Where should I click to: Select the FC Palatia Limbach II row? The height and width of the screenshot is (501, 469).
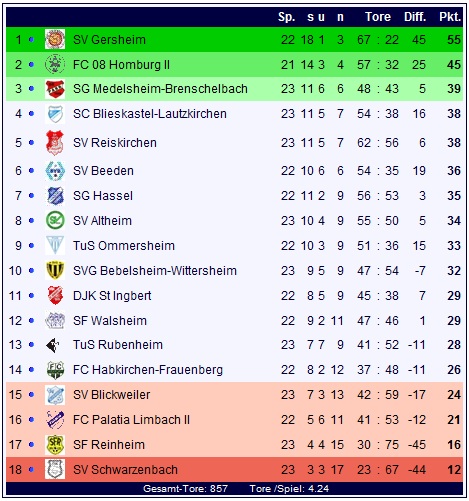234,419
